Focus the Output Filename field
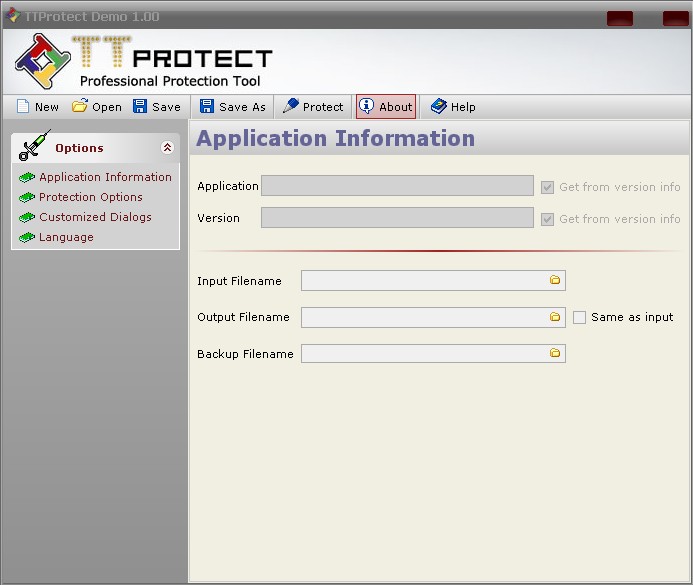Image resolution: width=693 pixels, height=585 pixels. pos(433,317)
